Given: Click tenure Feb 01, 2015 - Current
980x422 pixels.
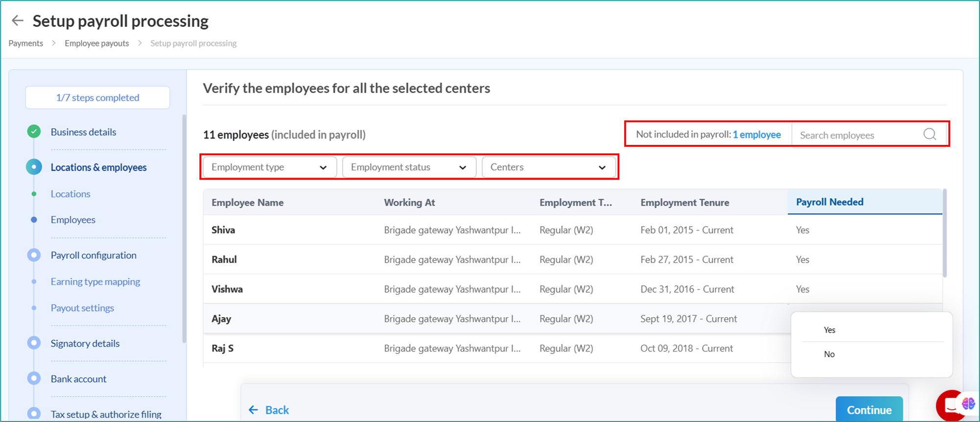Looking at the screenshot, I should (x=686, y=230).
